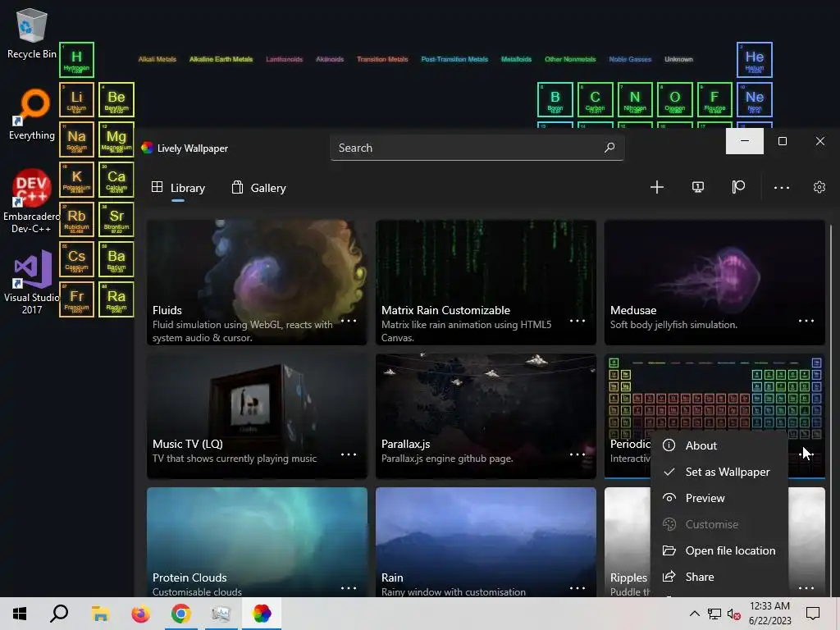The width and height of the screenshot is (840, 630).
Task: Launch Firefox from the taskbar
Action: click(140, 614)
